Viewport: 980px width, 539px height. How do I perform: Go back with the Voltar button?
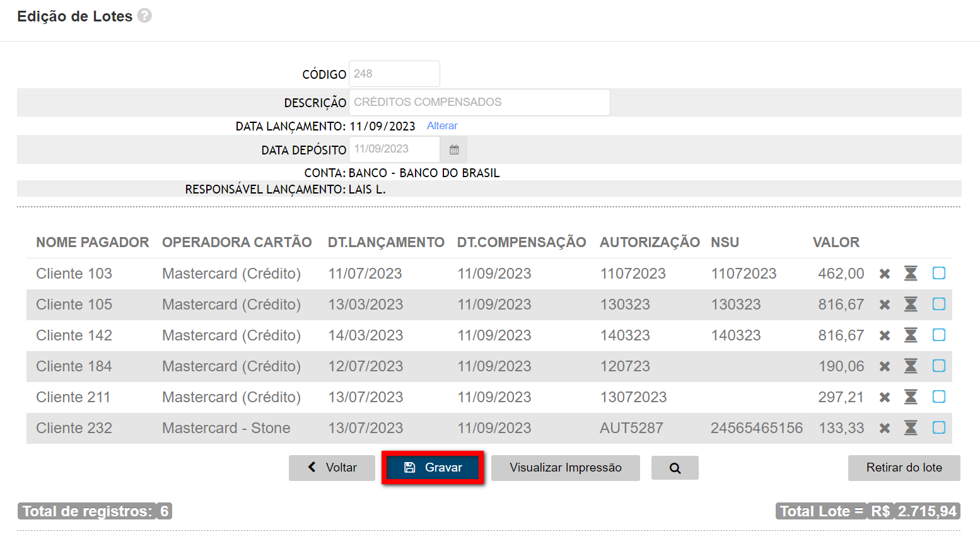(x=332, y=468)
